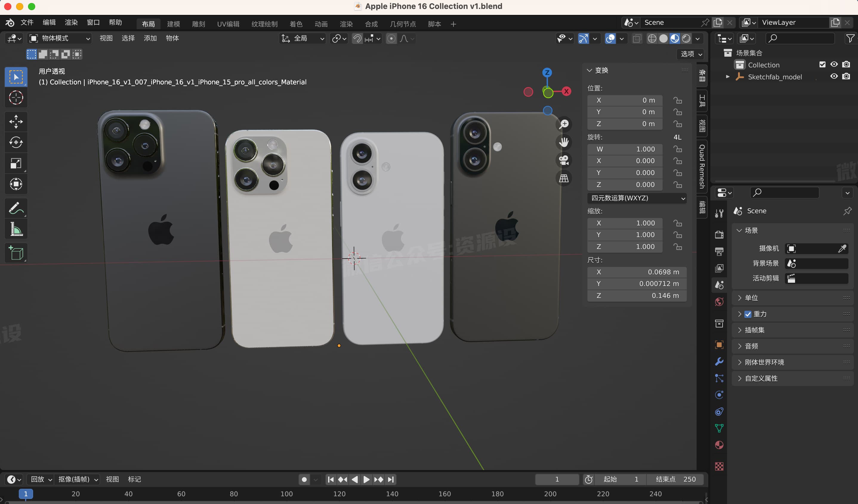Expand the 刚体世界环境 panel
The width and height of the screenshot is (858, 504).
click(x=792, y=362)
